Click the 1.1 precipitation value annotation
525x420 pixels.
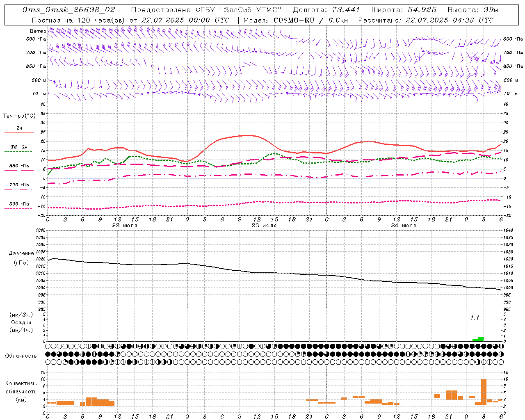click(x=475, y=317)
